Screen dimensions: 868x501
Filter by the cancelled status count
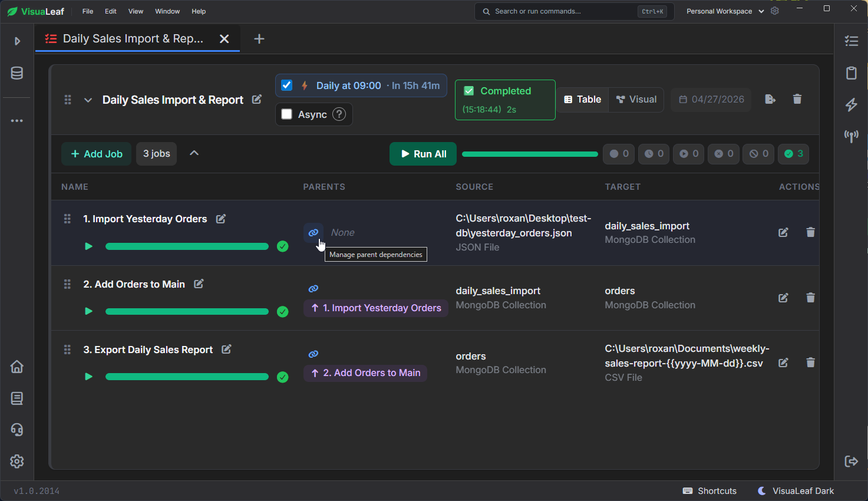pyautogui.click(x=758, y=154)
